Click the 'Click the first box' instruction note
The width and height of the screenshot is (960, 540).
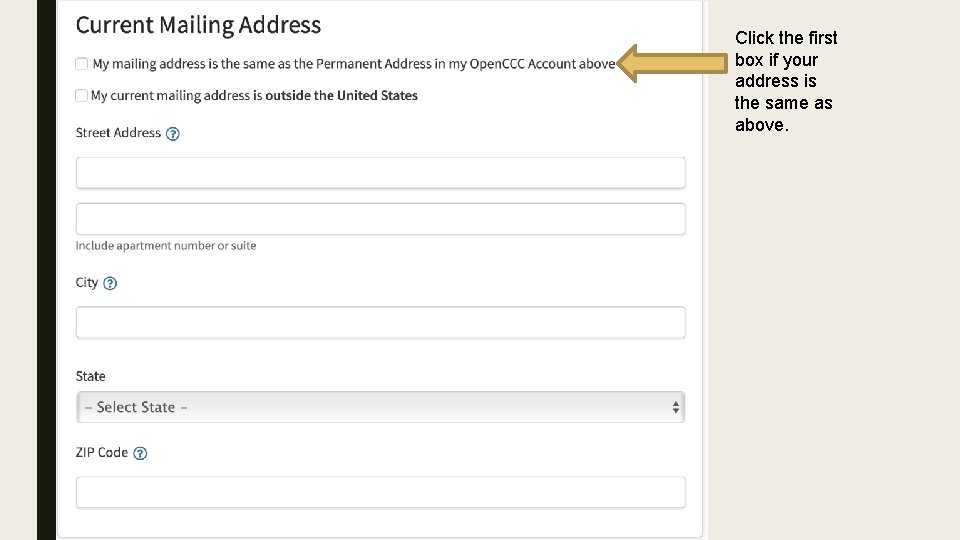point(786,81)
